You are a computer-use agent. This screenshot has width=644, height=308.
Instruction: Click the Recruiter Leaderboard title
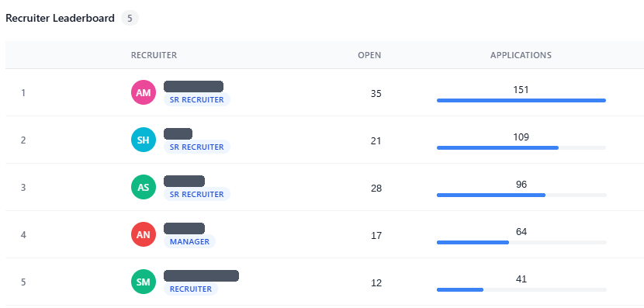pos(60,18)
